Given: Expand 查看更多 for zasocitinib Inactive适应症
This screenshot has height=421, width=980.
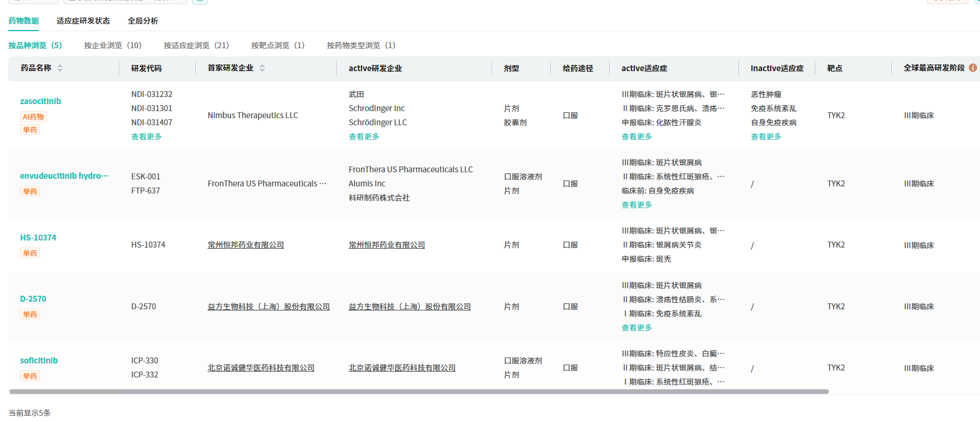Looking at the screenshot, I should (x=766, y=137).
